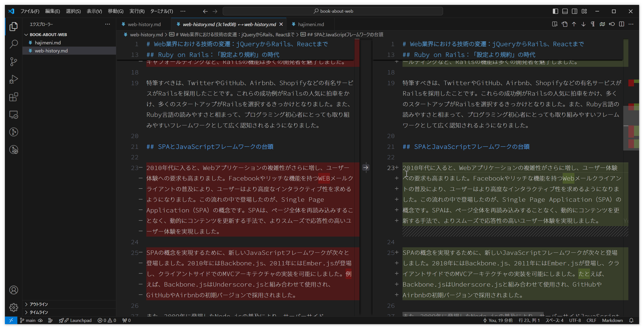Toggle inline view with split editor icon

[x=622, y=24]
